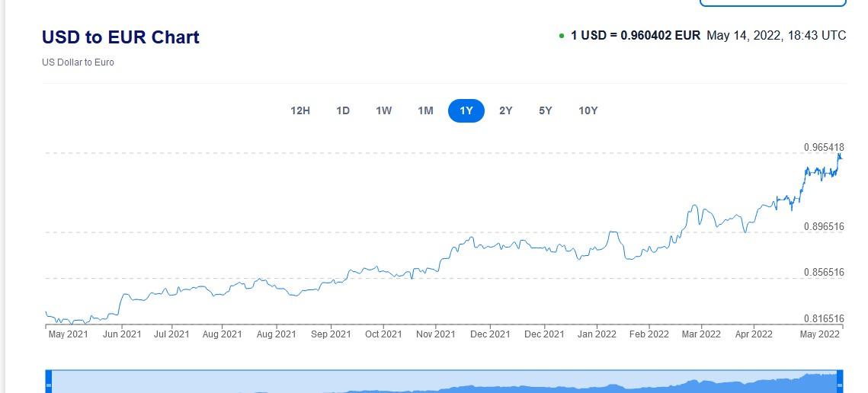View the 5Y chart history
Screen dimensions: 868x393
click(x=546, y=110)
